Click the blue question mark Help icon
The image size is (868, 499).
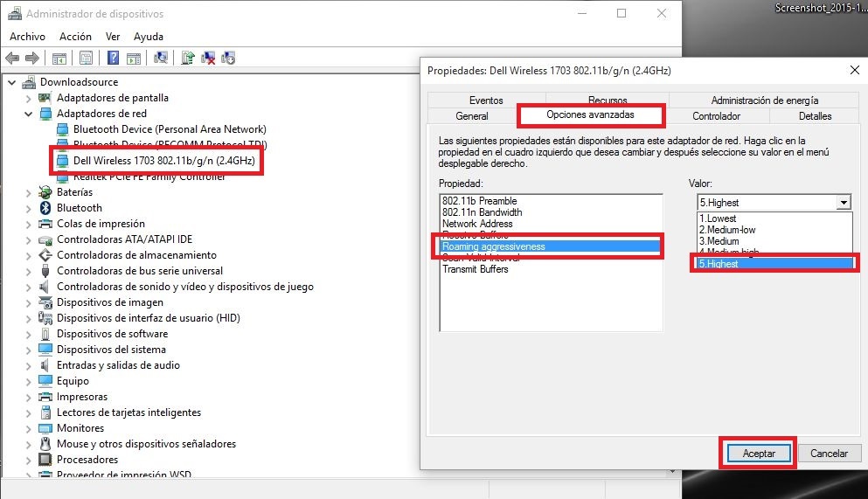point(113,58)
